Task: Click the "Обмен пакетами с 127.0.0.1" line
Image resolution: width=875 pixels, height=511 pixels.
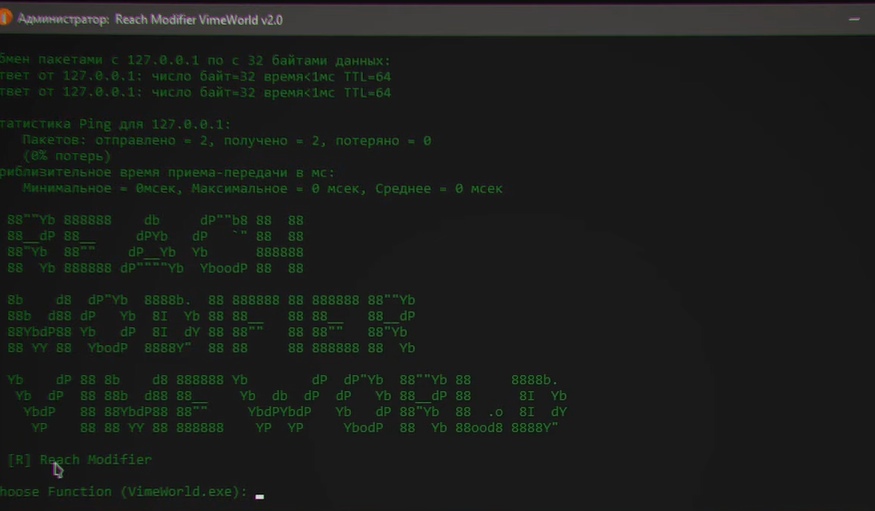Action: pos(195,60)
